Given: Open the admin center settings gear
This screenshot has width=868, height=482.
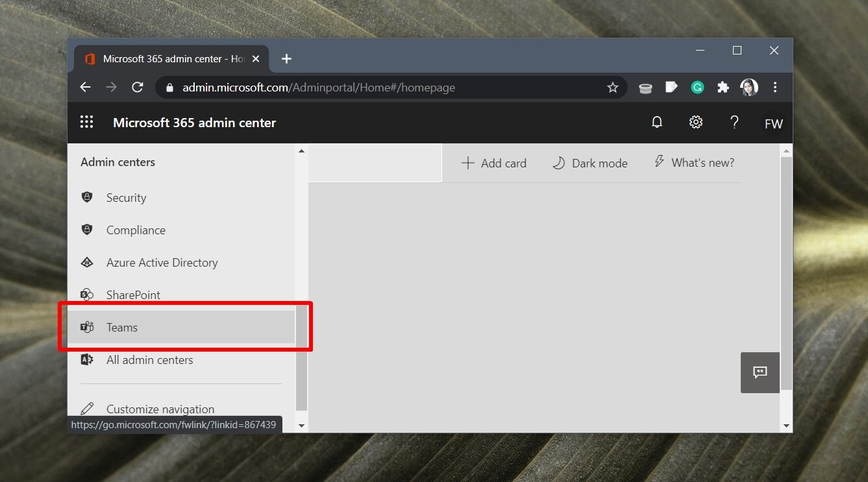Looking at the screenshot, I should (x=695, y=122).
